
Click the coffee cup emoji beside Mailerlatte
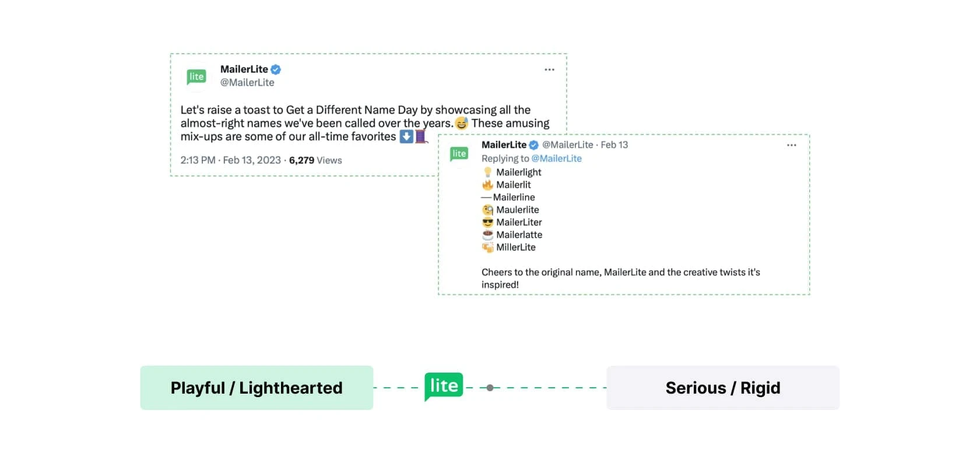[488, 235]
